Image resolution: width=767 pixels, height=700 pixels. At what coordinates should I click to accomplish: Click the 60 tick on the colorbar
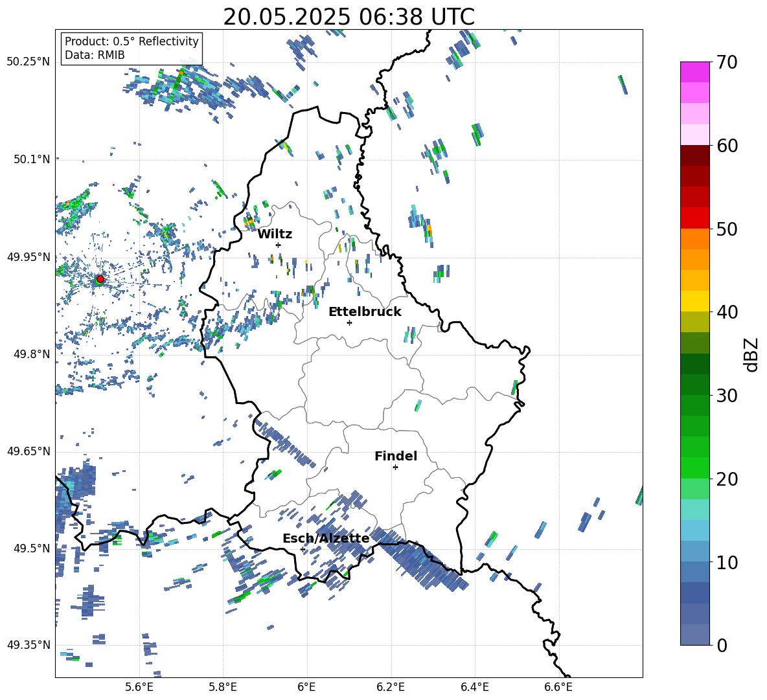727,146
